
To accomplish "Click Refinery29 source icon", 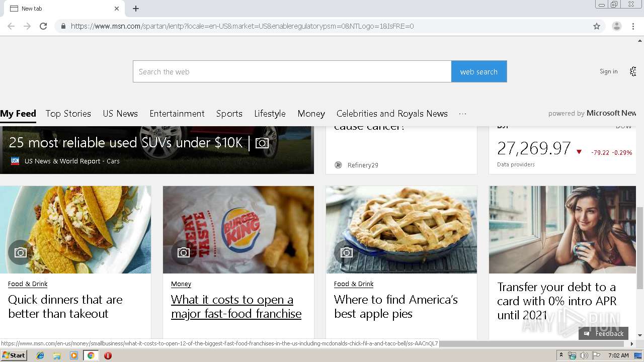I will click(338, 165).
